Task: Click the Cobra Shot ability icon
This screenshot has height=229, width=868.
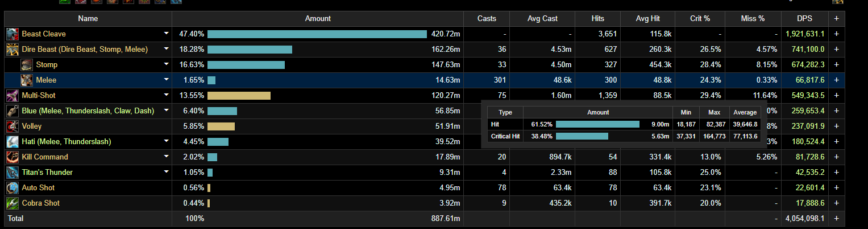Action: 12,203
